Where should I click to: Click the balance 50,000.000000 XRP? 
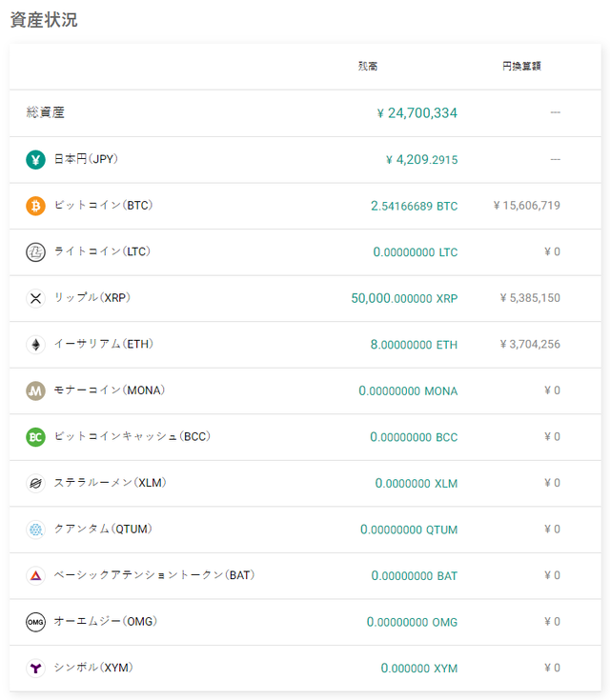coord(404,299)
